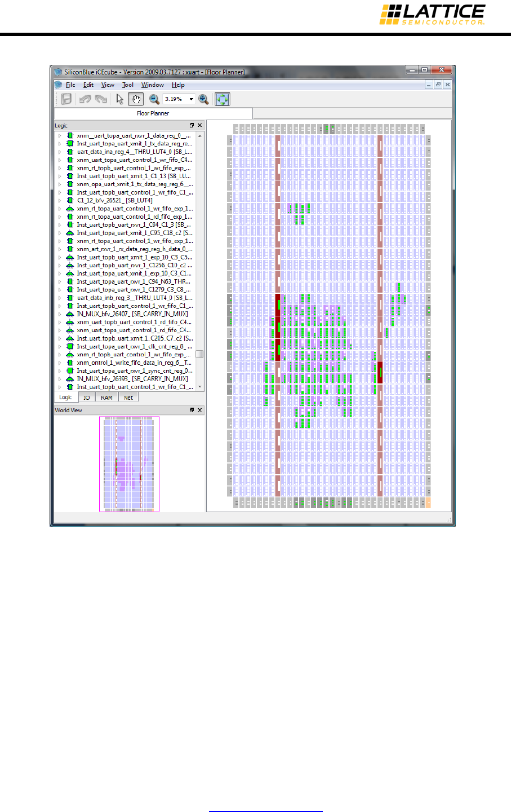Viewport: 511px width, 812px height.
Task: Float the World View panel
Action: pos(192,410)
